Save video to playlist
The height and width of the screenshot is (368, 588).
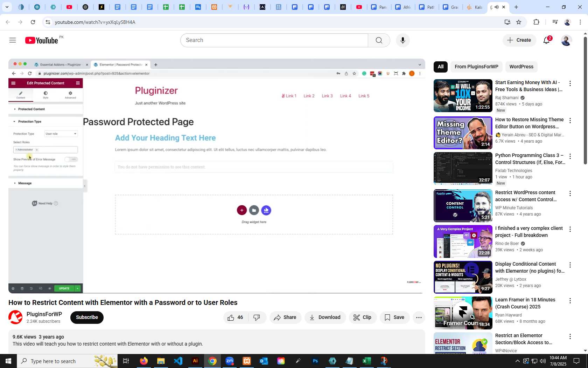tap(394, 318)
